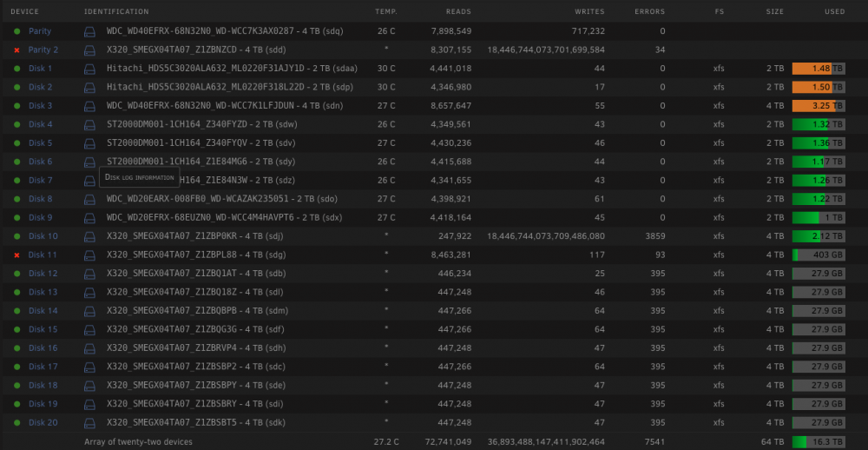
Task: Select Disk 8 writes value 61
Action: tap(600, 198)
